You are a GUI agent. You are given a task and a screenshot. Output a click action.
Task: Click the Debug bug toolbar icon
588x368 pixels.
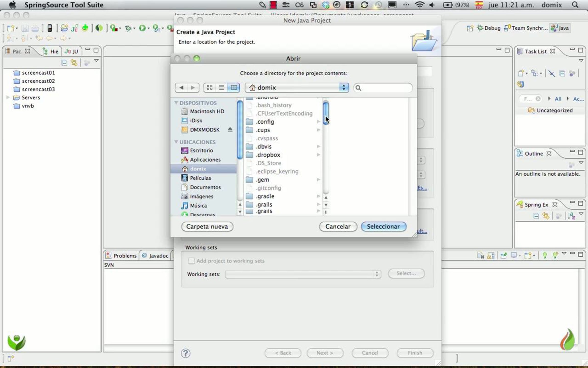pyautogui.click(x=128, y=28)
